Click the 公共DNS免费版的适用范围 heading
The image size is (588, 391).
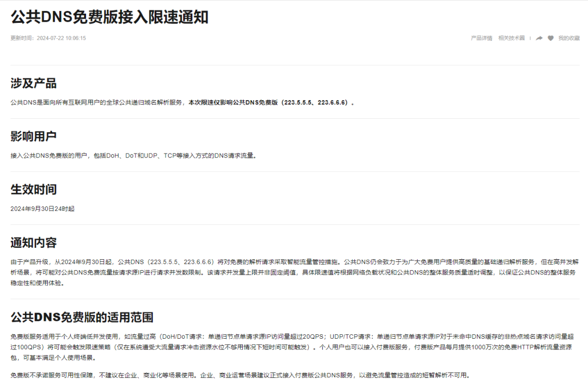coord(82,317)
